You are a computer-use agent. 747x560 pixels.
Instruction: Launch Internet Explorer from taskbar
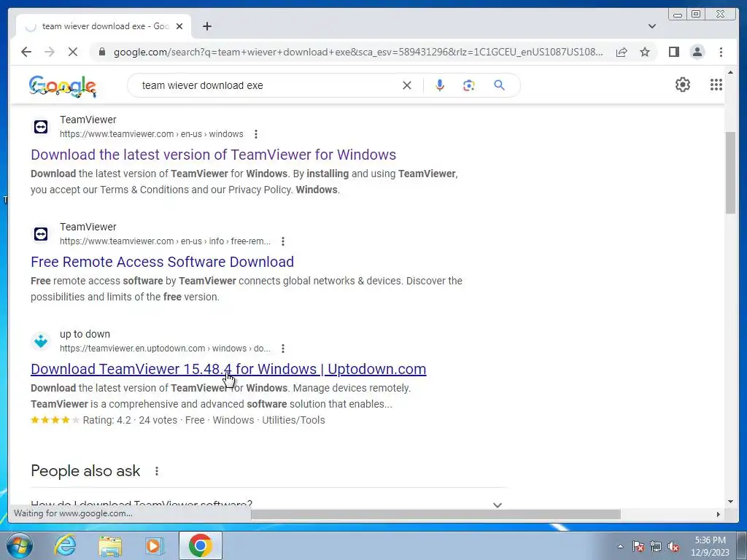point(65,545)
